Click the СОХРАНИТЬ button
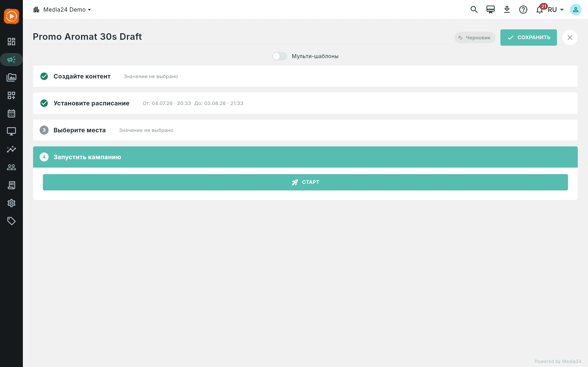The height and width of the screenshot is (367, 588). coord(528,37)
